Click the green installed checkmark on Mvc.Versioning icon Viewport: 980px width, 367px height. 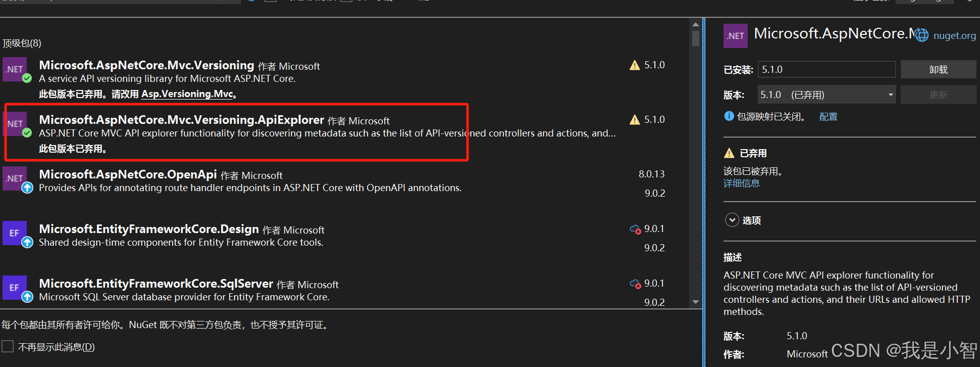(27, 78)
